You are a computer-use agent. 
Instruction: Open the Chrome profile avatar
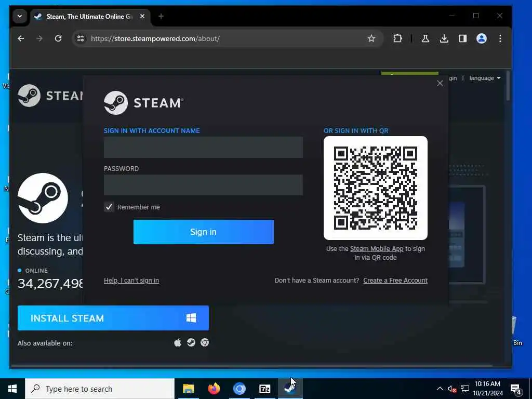click(482, 38)
